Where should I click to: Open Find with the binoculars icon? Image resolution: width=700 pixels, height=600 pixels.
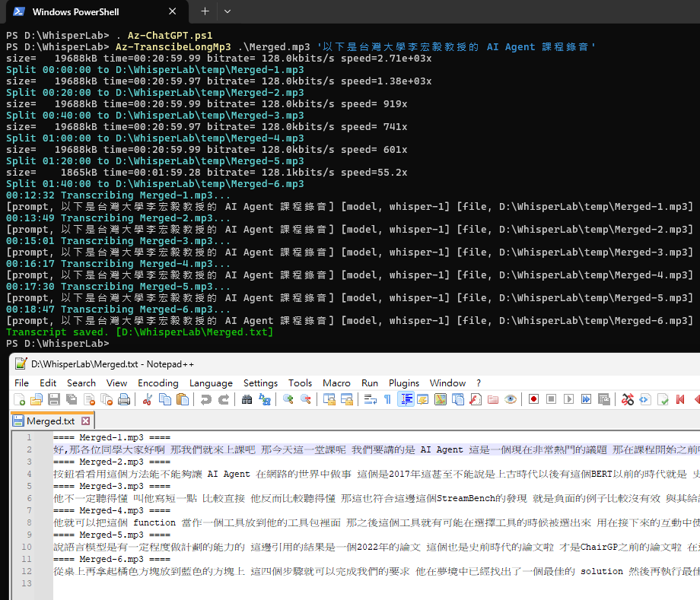[247, 399]
